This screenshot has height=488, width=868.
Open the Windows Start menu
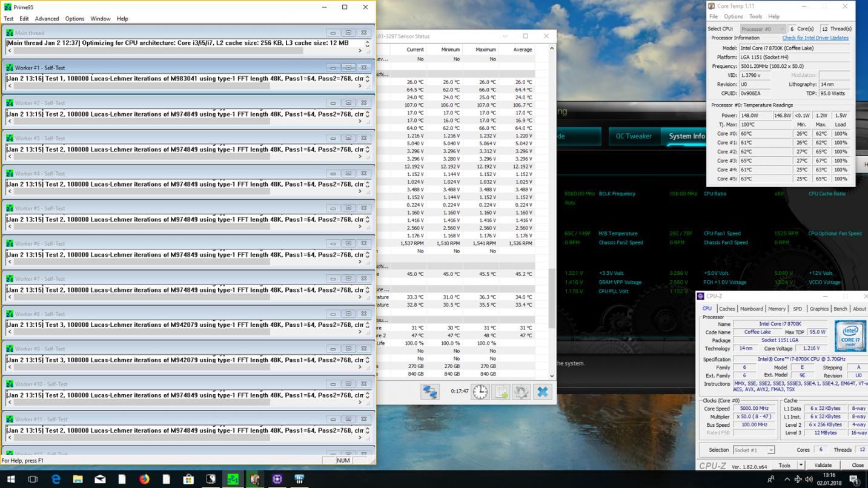click(x=10, y=479)
